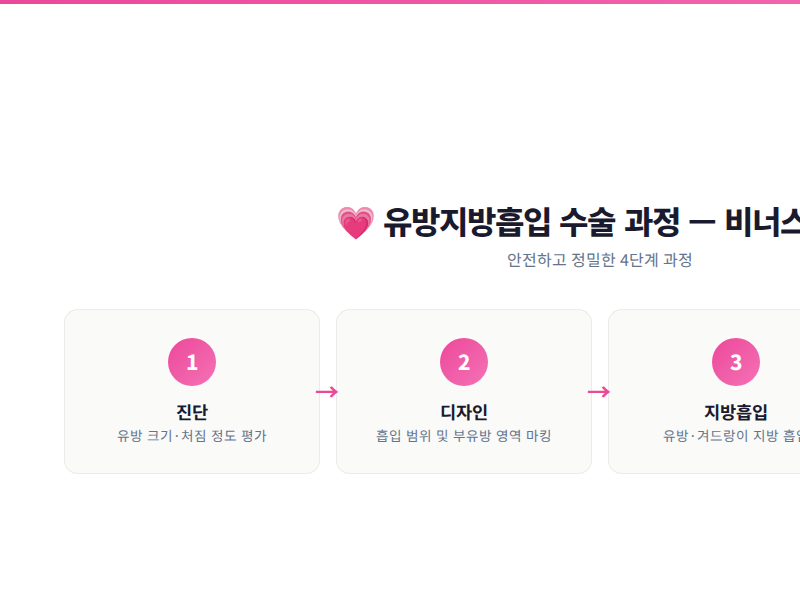Select the description 유방 크기·처짐 정도 평가
This screenshot has height=600, width=800.
tap(192, 436)
